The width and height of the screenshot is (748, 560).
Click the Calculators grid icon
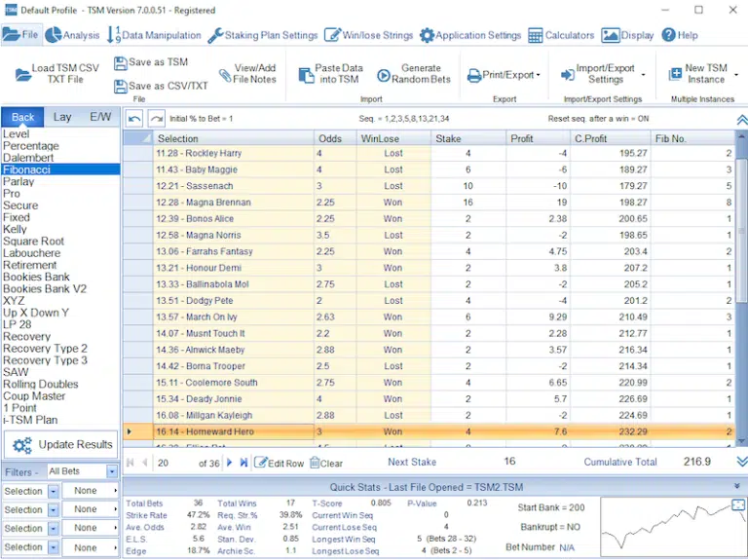(x=536, y=35)
